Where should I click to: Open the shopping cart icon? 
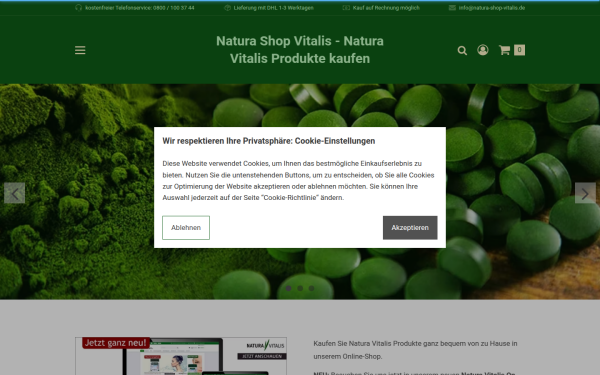(504, 50)
